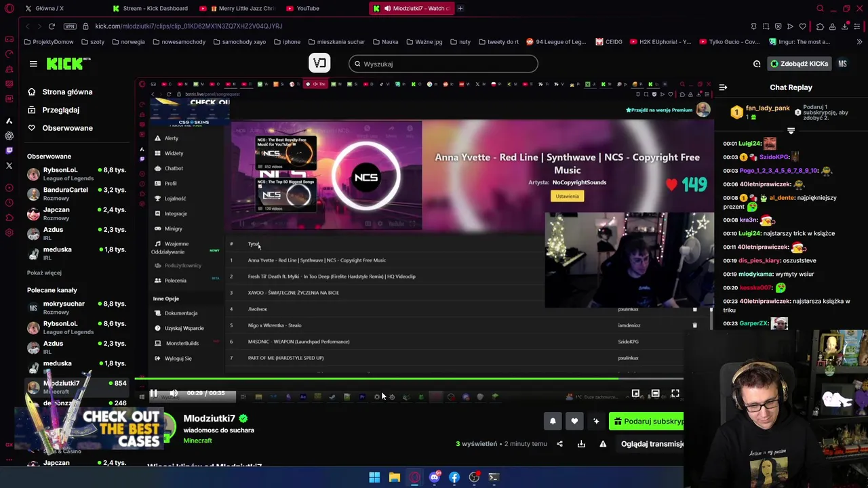The image size is (868, 488).
Task: Open the browser extensions icon
Action: (x=820, y=26)
